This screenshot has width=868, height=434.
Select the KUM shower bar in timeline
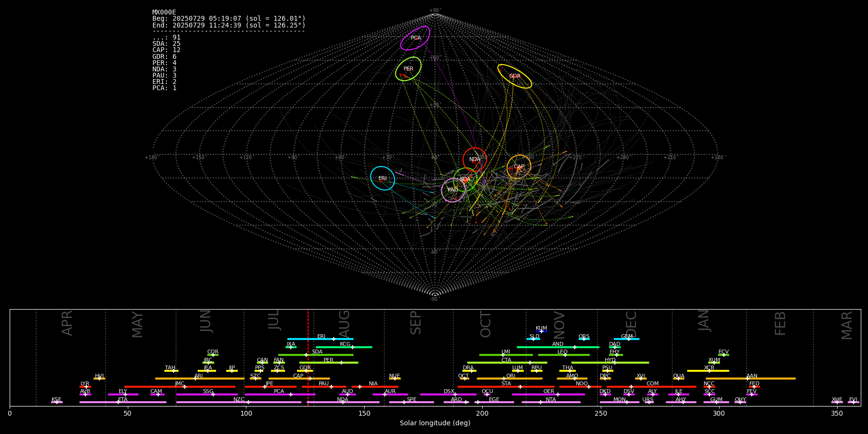[x=542, y=331]
